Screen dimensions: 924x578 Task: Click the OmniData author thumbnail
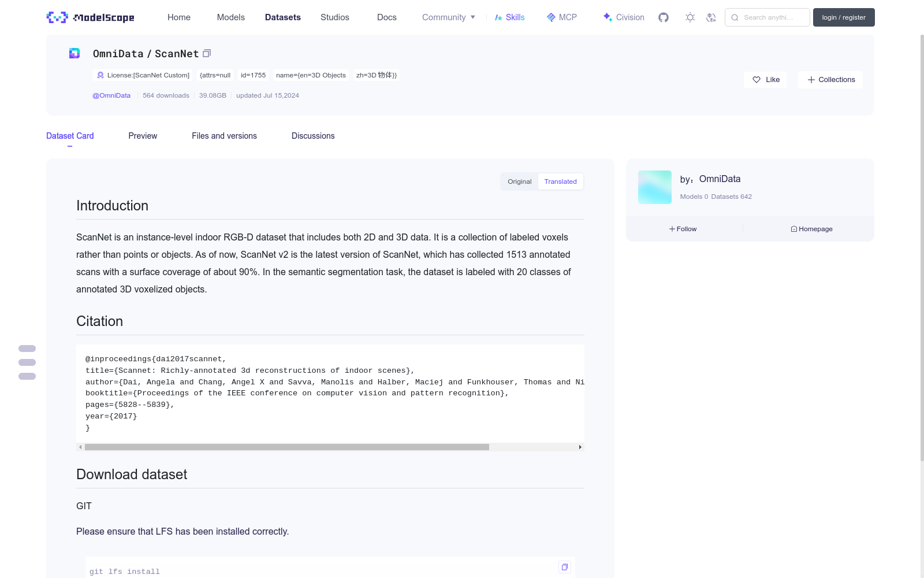[x=655, y=187]
